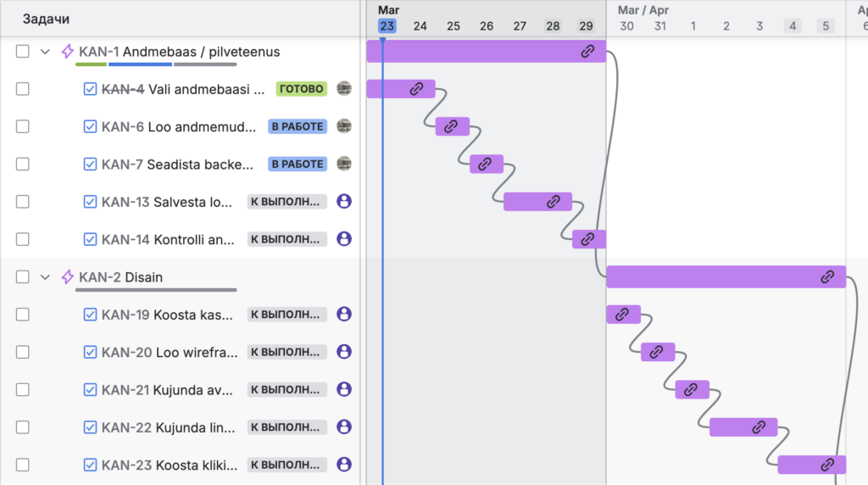Click the link icon on KAN-19 bar
The width and height of the screenshot is (868, 485).
coord(622,315)
